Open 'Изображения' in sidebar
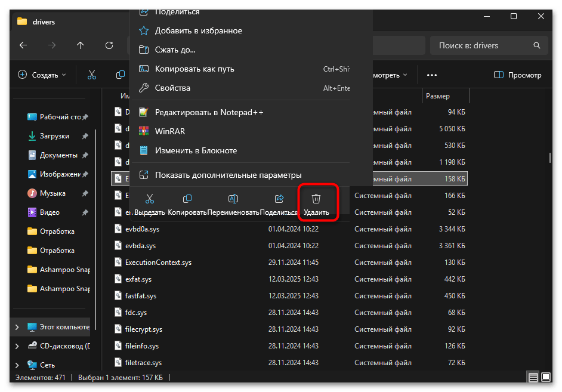Screen dimensions: 562x392 (57, 174)
